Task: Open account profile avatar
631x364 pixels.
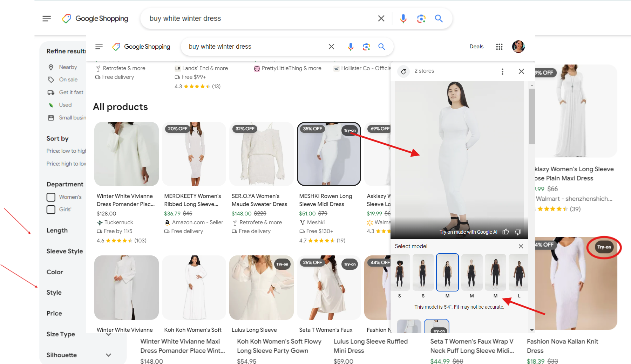Action: [518, 47]
